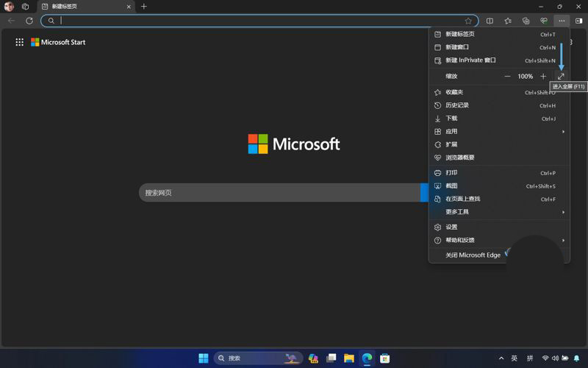Select 关闭 Microsoft Edge

coord(473,255)
